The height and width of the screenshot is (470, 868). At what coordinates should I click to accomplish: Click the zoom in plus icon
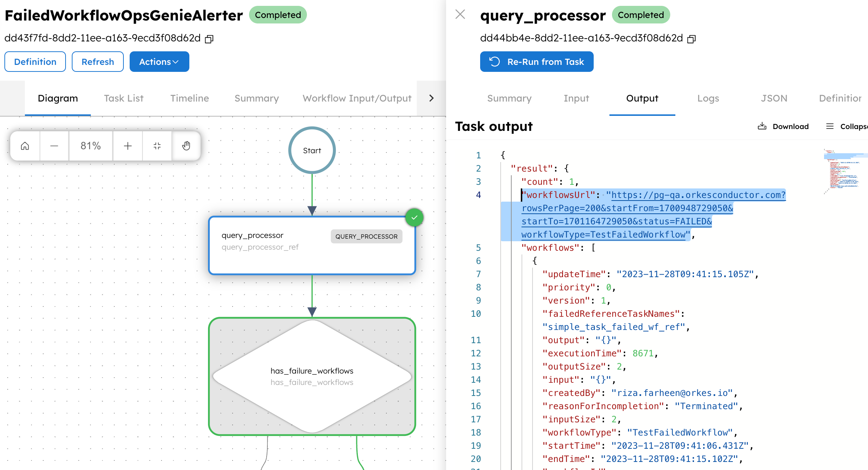pyautogui.click(x=127, y=146)
